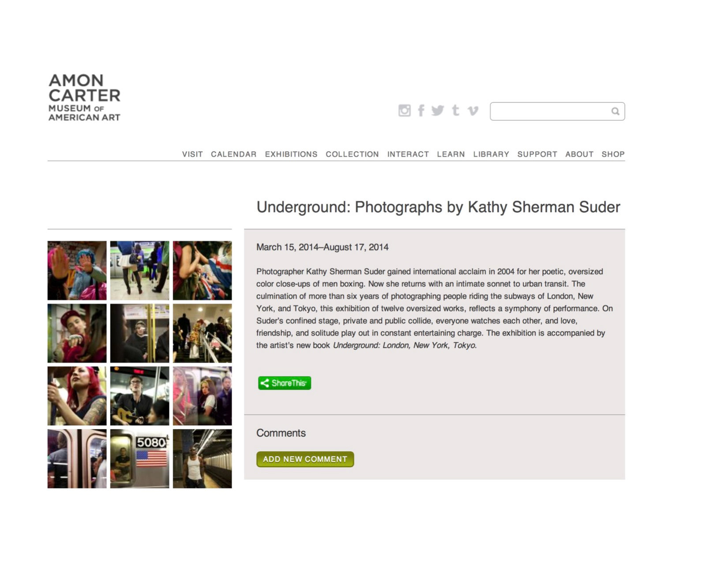Click the Add New Comment button

point(305,459)
